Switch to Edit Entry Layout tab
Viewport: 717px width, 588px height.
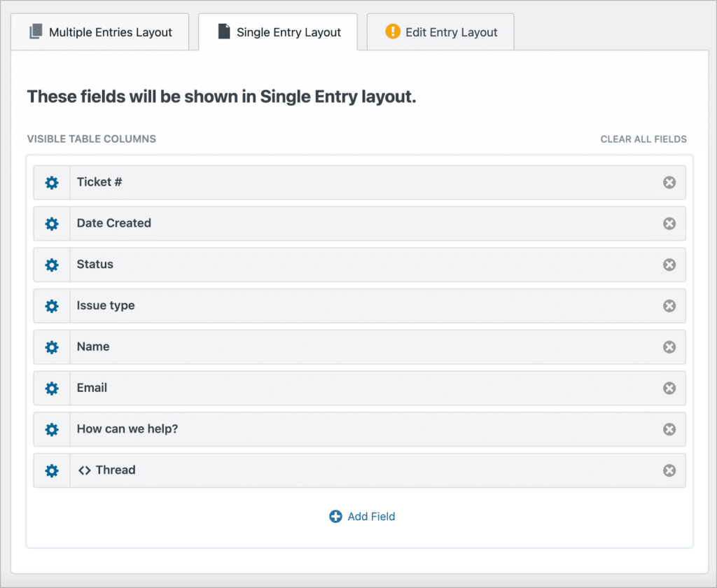[441, 32]
